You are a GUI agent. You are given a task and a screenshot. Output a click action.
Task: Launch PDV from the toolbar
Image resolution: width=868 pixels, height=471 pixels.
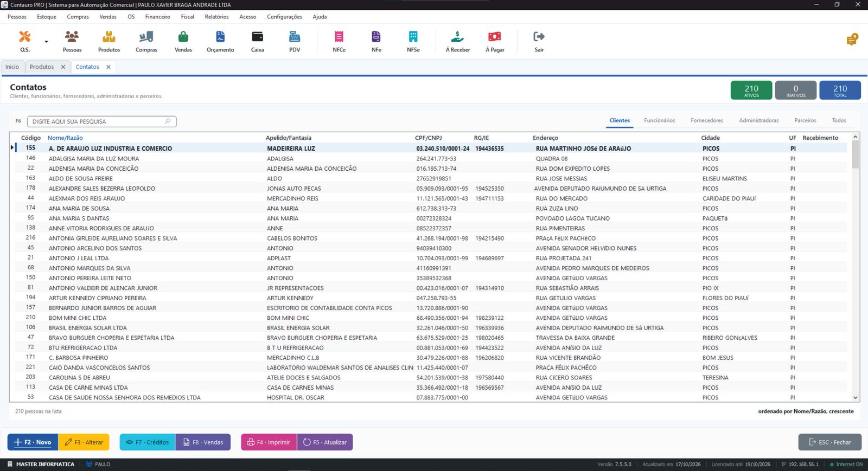(x=295, y=41)
